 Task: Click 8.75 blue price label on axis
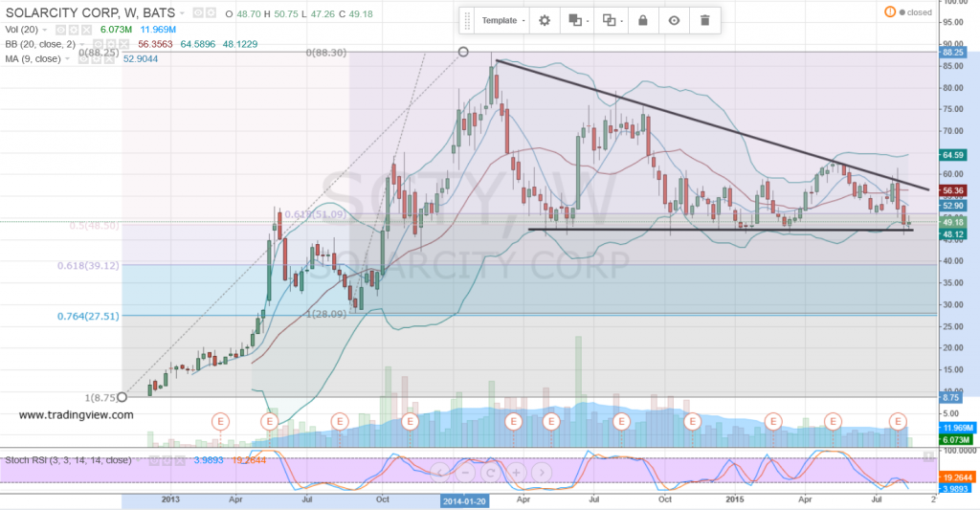(x=950, y=397)
